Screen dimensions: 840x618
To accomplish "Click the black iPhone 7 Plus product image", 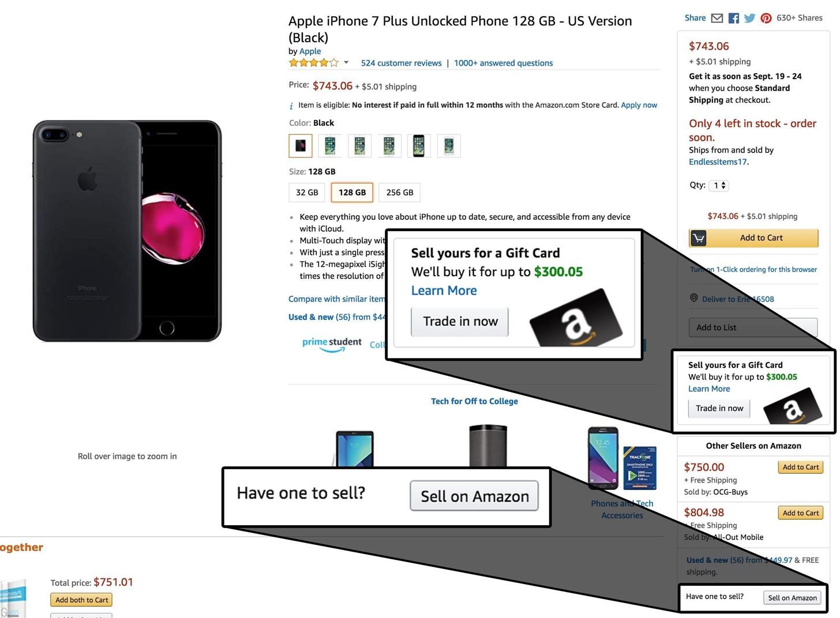I will pos(127,231).
